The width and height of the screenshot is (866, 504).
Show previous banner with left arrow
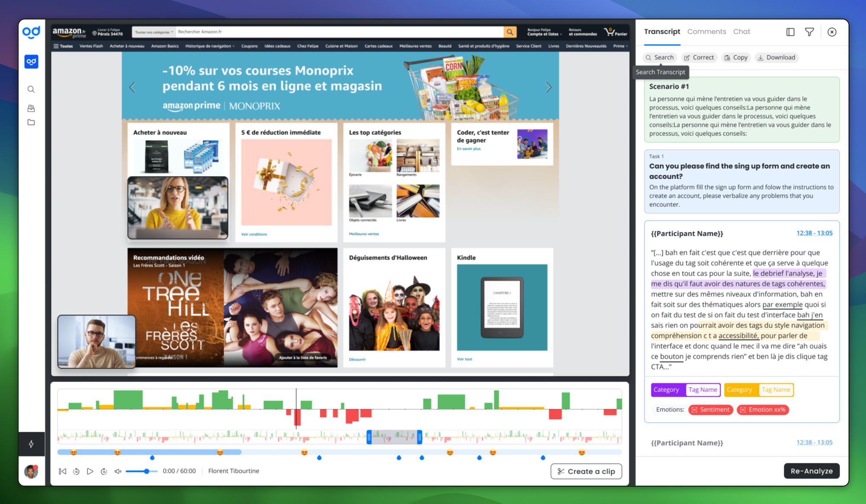click(132, 87)
